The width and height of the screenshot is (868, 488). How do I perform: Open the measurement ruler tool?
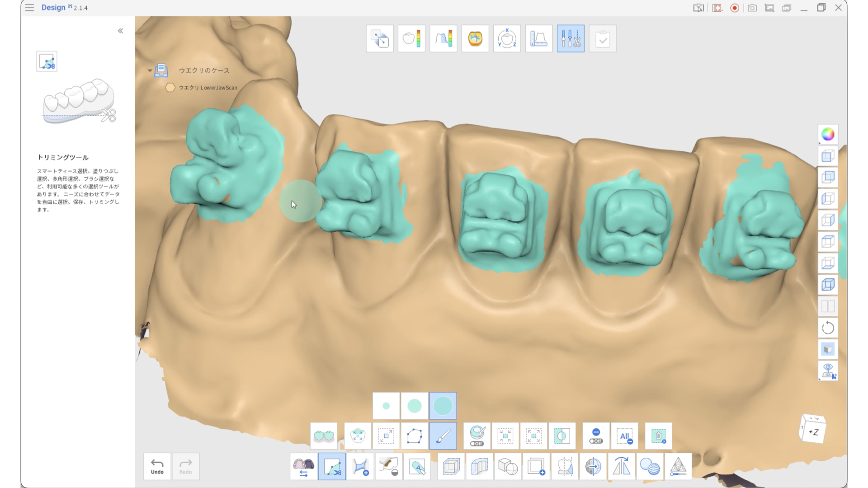(538, 38)
